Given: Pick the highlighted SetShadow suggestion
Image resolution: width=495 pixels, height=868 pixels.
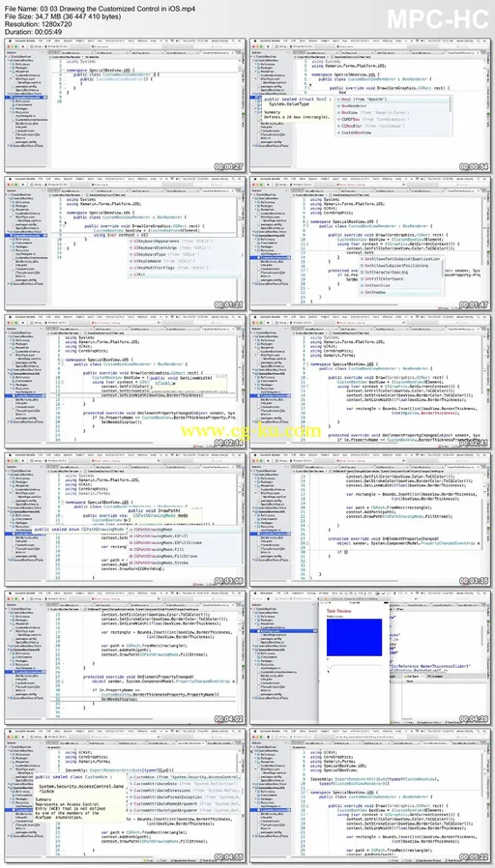Looking at the screenshot, I should (x=401, y=292).
